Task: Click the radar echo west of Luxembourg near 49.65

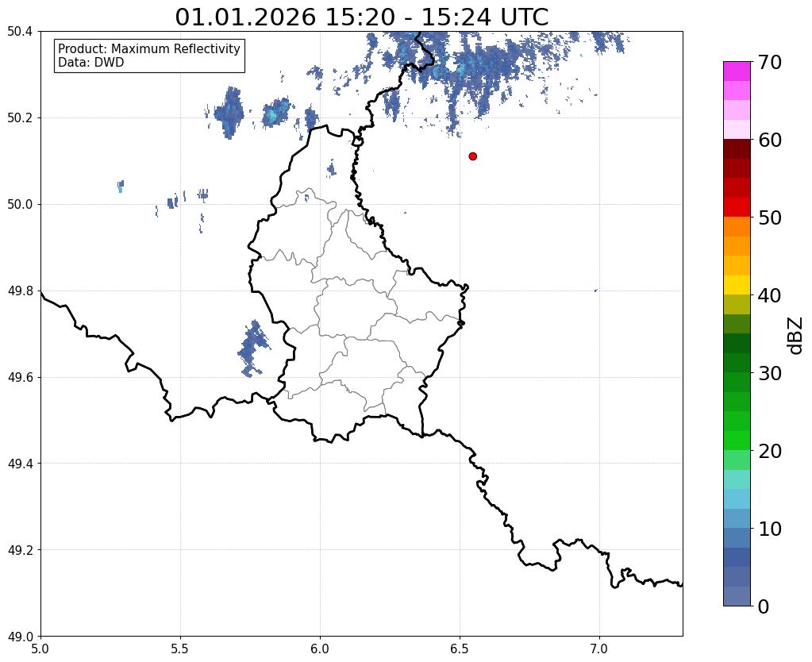Action: click(x=252, y=348)
